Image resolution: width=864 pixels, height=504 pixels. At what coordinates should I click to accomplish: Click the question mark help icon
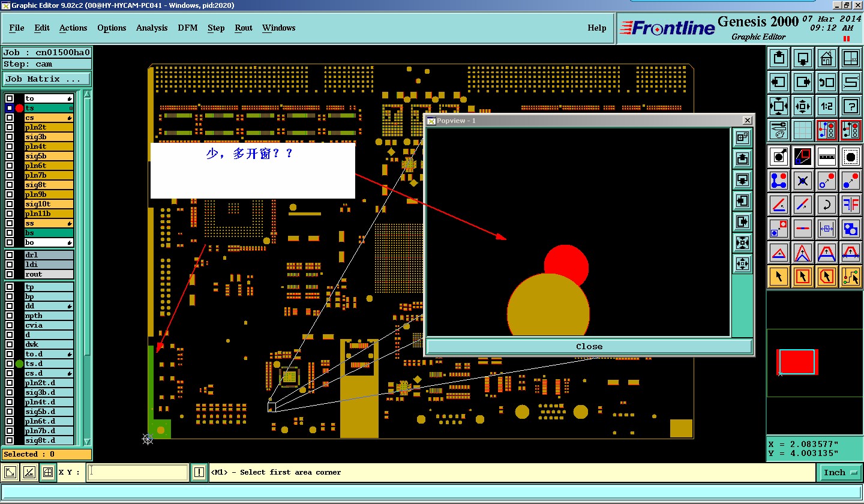point(851,106)
